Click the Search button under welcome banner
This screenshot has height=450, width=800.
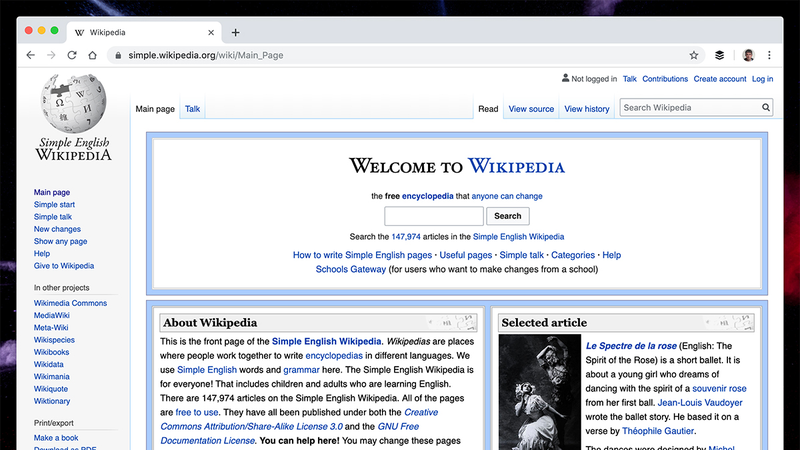click(x=508, y=216)
